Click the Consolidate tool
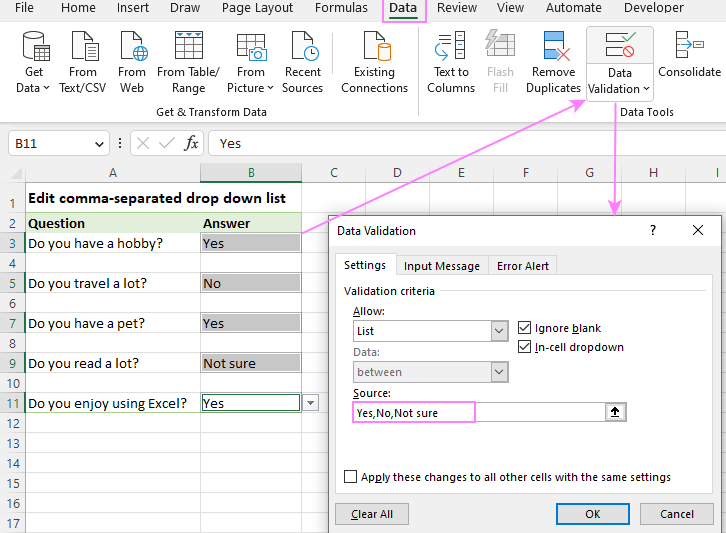This screenshot has height=533, width=726. pyautogui.click(x=689, y=48)
